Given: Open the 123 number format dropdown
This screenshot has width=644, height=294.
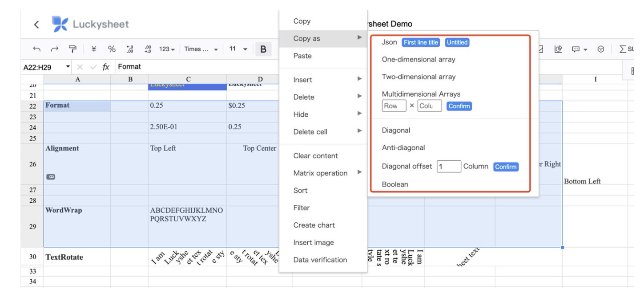Looking at the screenshot, I should 167,49.
